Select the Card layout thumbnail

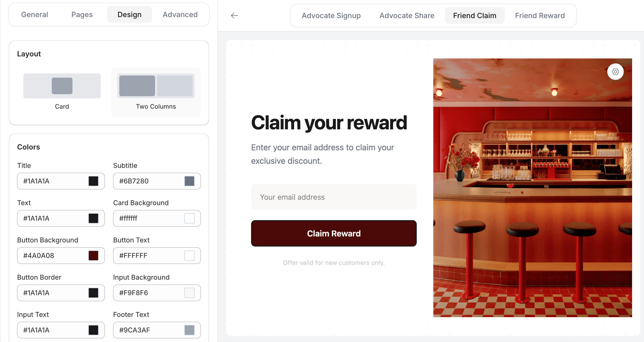[62, 86]
